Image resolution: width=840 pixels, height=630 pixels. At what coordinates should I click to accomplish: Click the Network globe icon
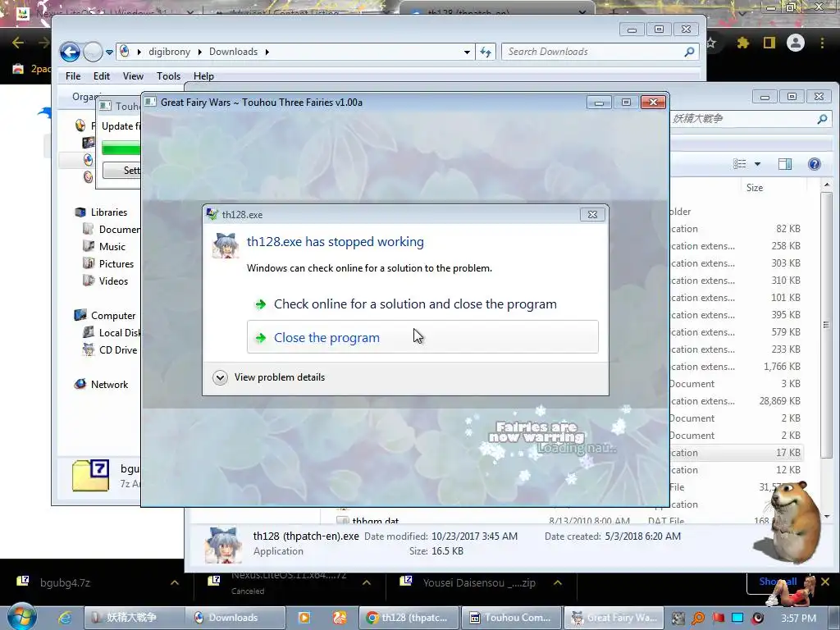click(80, 384)
